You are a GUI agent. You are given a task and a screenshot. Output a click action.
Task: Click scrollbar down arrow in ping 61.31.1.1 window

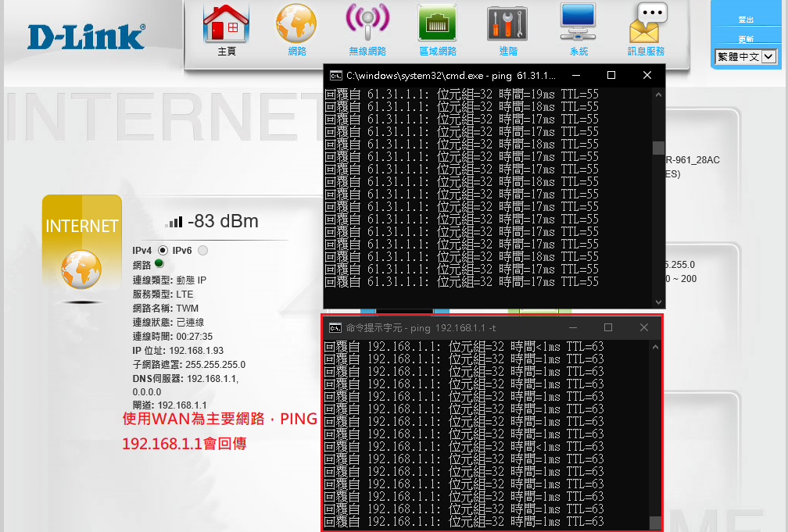(x=658, y=301)
